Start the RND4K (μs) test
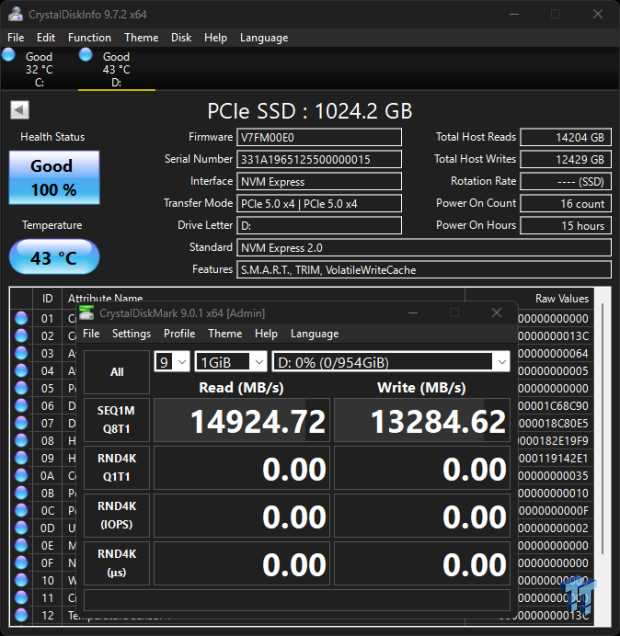Image resolution: width=620 pixels, height=636 pixels. click(x=117, y=563)
